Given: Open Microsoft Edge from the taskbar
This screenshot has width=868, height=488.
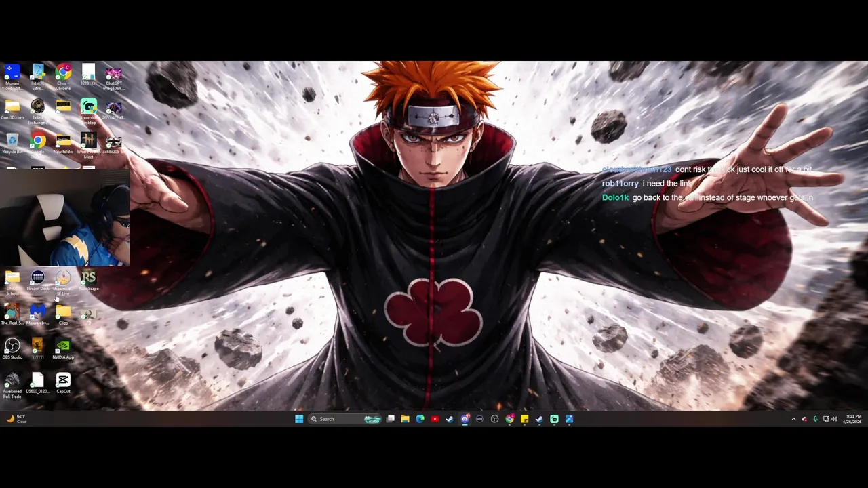Looking at the screenshot, I should point(420,419).
